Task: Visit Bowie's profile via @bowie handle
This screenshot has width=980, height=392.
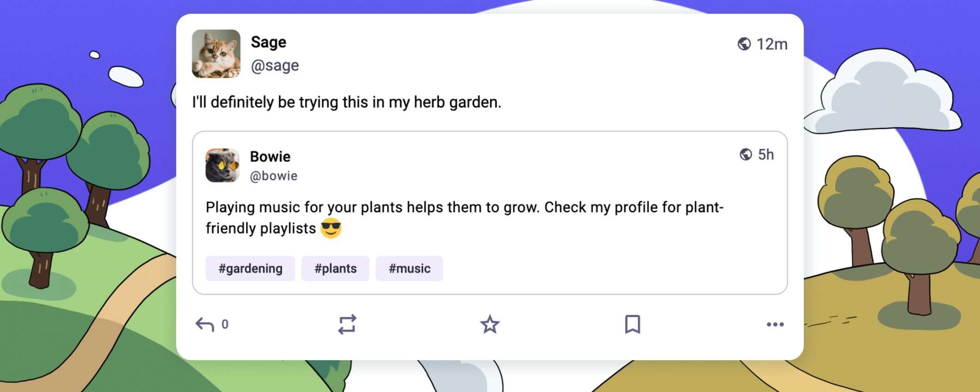Action: click(x=274, y=176)
